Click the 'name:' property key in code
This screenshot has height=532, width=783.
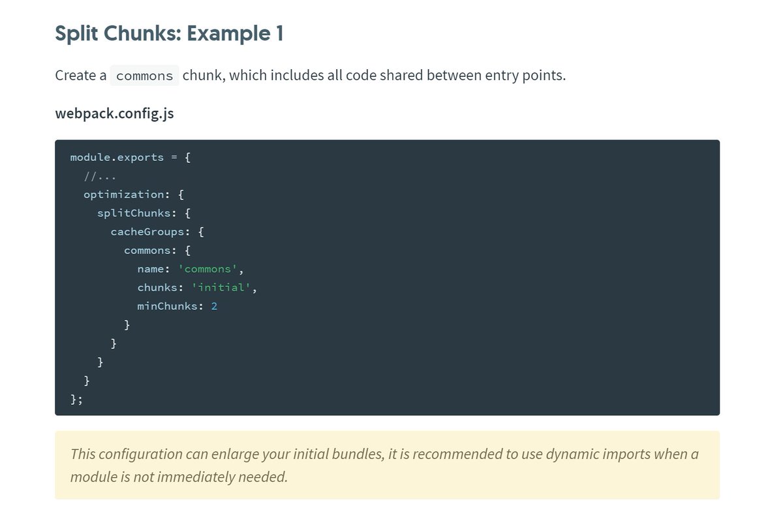tap(154, 269)
